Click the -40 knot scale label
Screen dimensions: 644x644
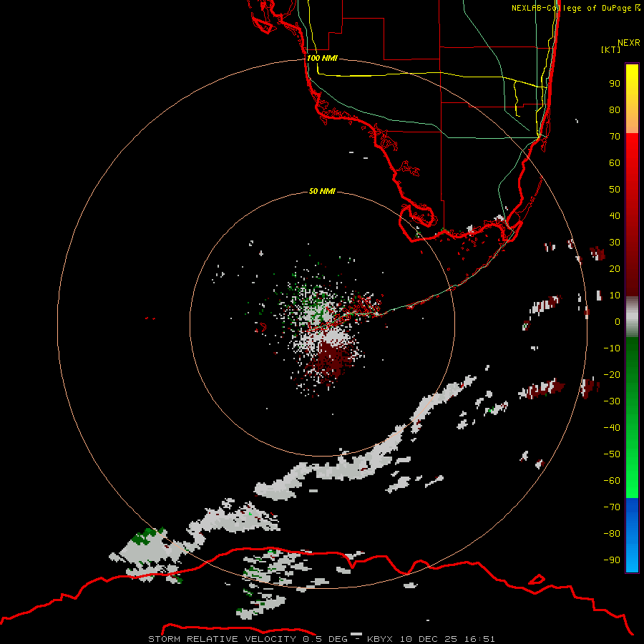point(612,428)
